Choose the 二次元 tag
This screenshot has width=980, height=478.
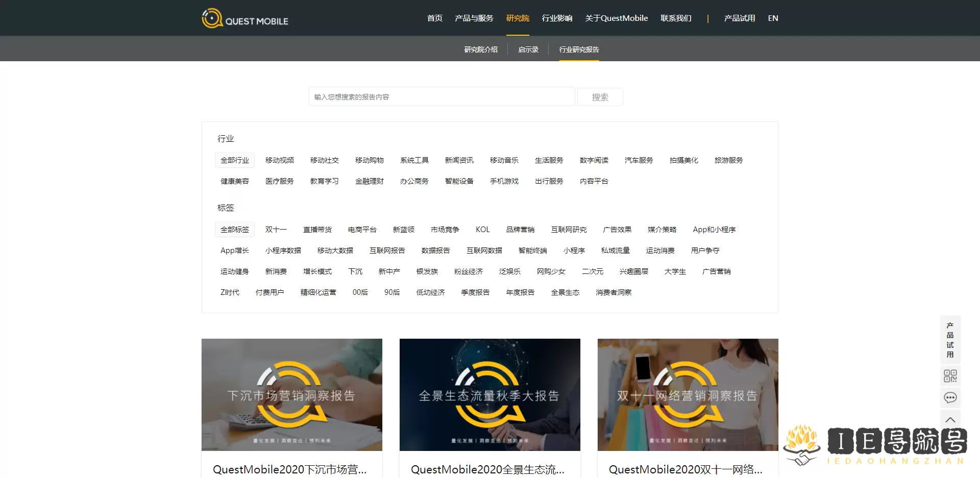click(x=593, y=271)
